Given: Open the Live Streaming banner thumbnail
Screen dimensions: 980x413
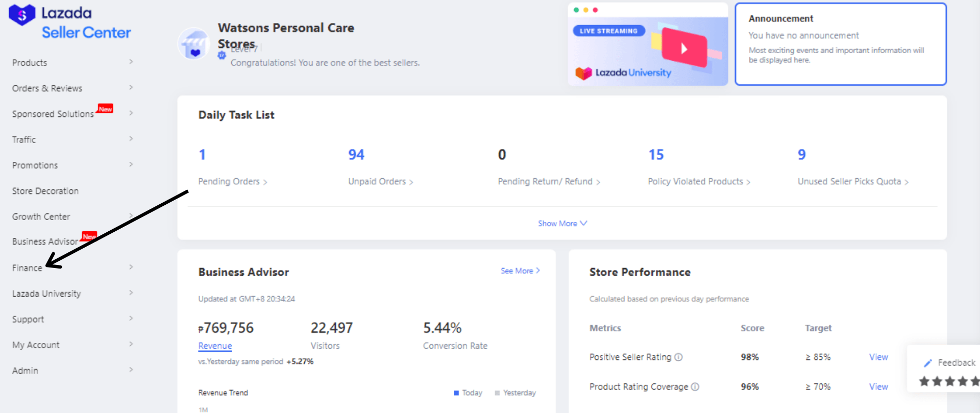Looking at the screenshot, I should point(648,44).
